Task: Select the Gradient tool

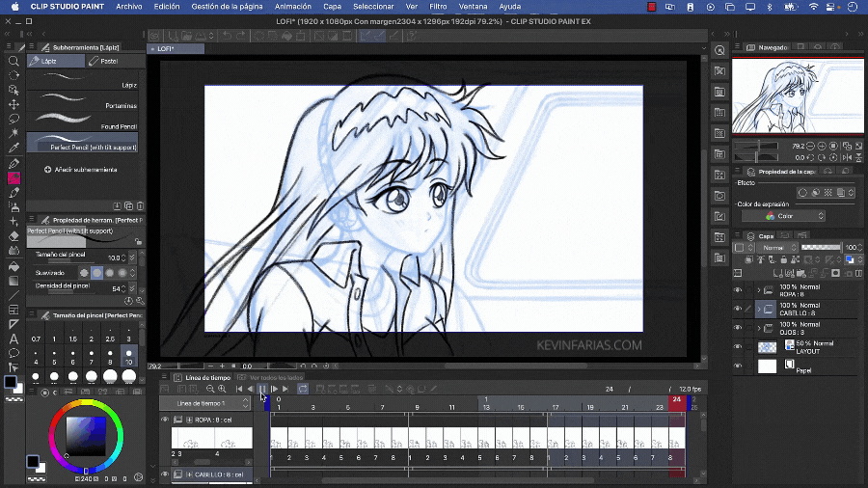Action: pyautogui.click(x=14, y=281)
